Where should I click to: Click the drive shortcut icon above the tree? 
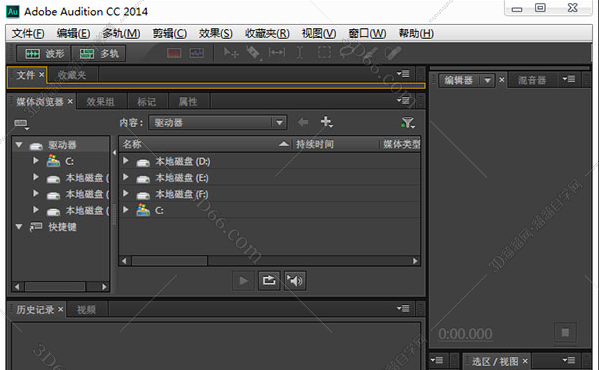pyautogui.click(x=21, y=124)
